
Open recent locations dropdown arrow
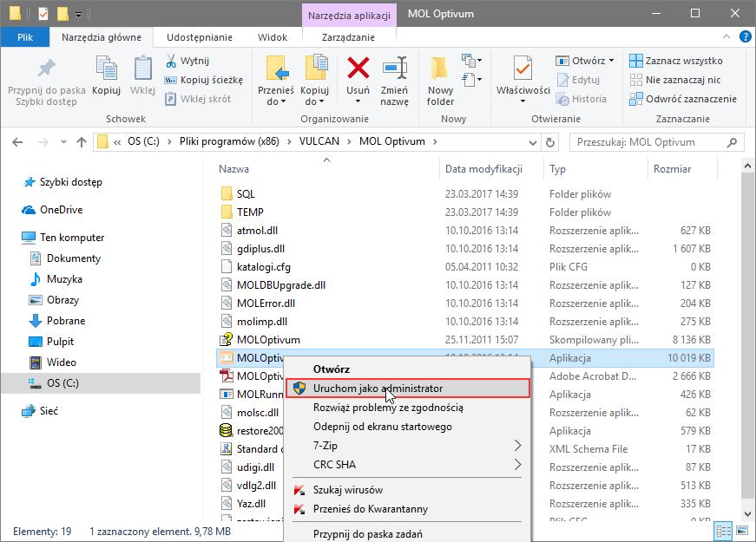click(63, 142)
